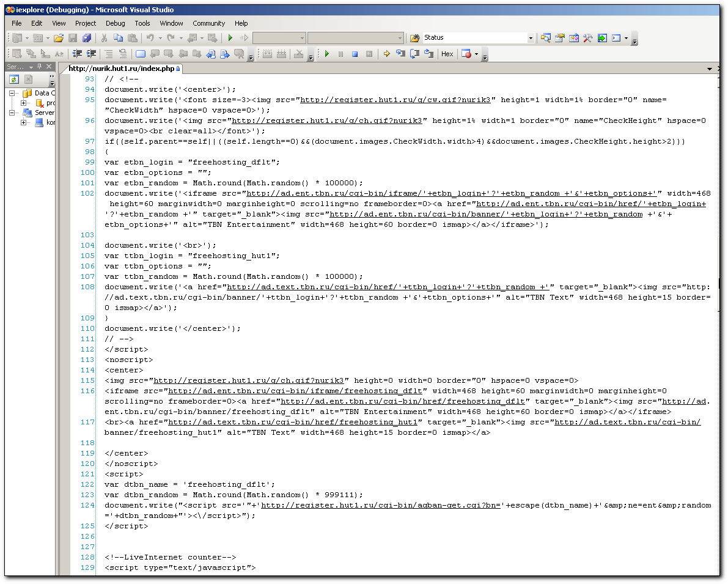Click the Paste clipboard icon
The height and width of the screenshot is (584, 728).
(133, 38)
